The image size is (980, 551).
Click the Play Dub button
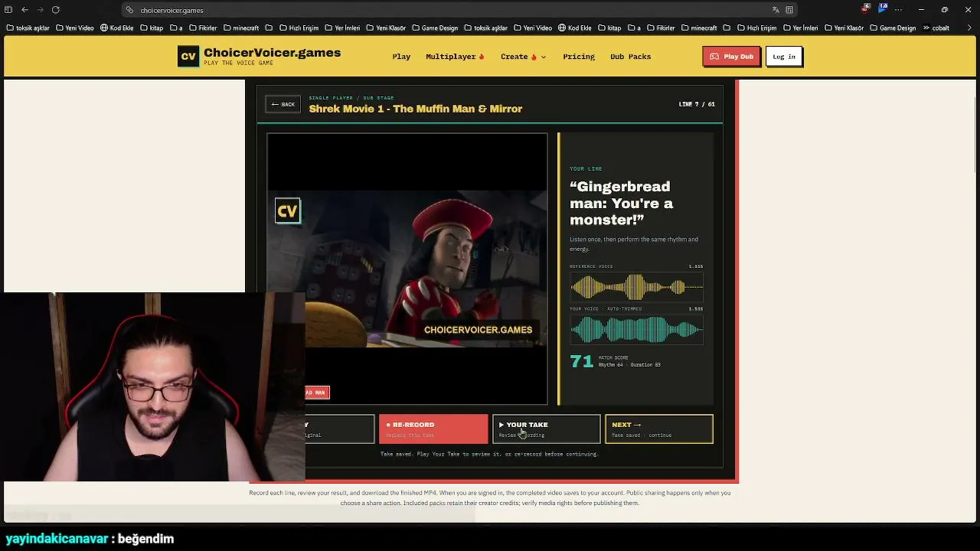(x=731, y=57)
